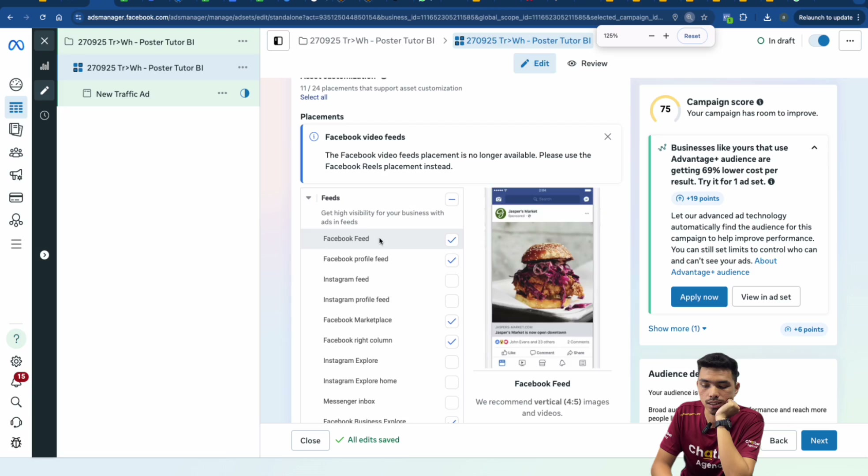The height and width of the screenshot is (476, 868).
Task: Click View in ad set button
Action: pyautogui.click(x=766, y=297)
